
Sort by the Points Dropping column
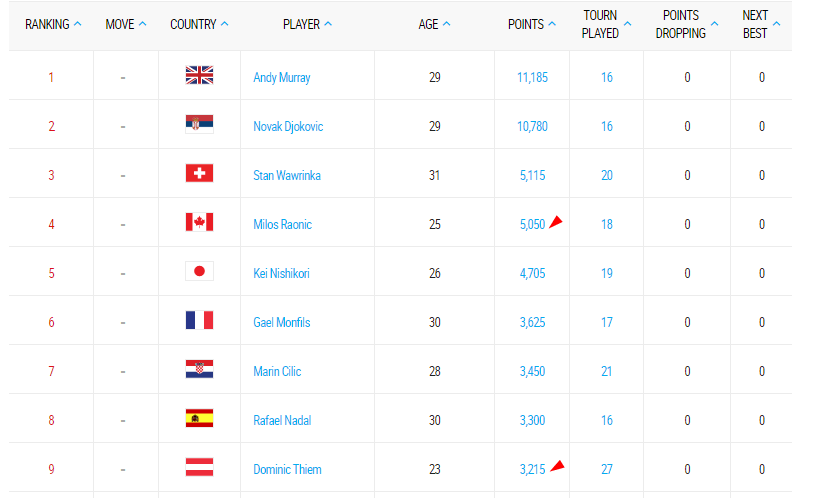686,24
